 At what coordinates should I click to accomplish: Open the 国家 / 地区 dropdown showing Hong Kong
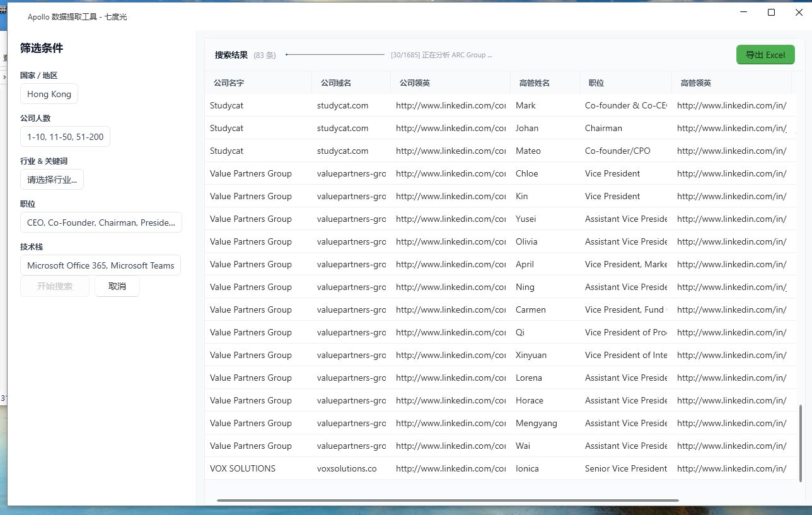[x=49, y=94]
